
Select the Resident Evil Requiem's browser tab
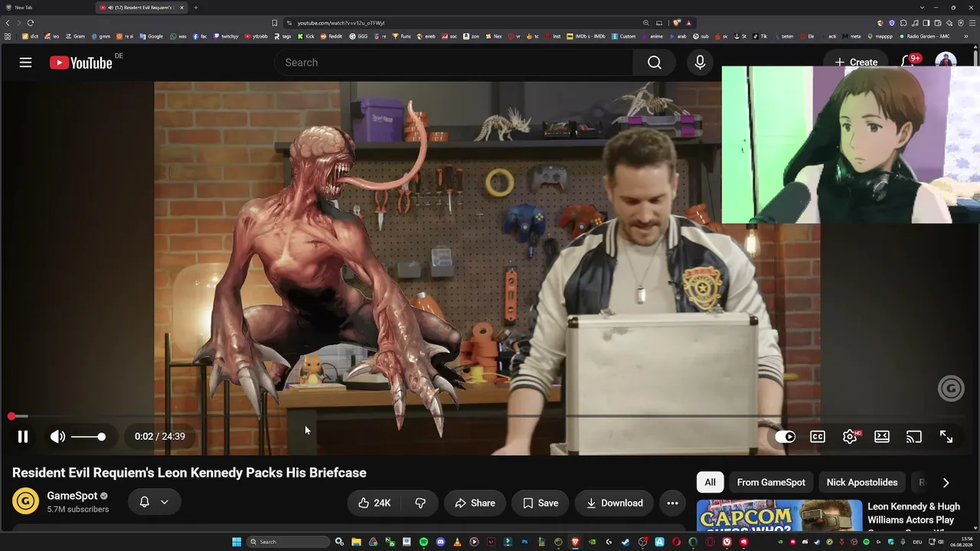[142, 8]
